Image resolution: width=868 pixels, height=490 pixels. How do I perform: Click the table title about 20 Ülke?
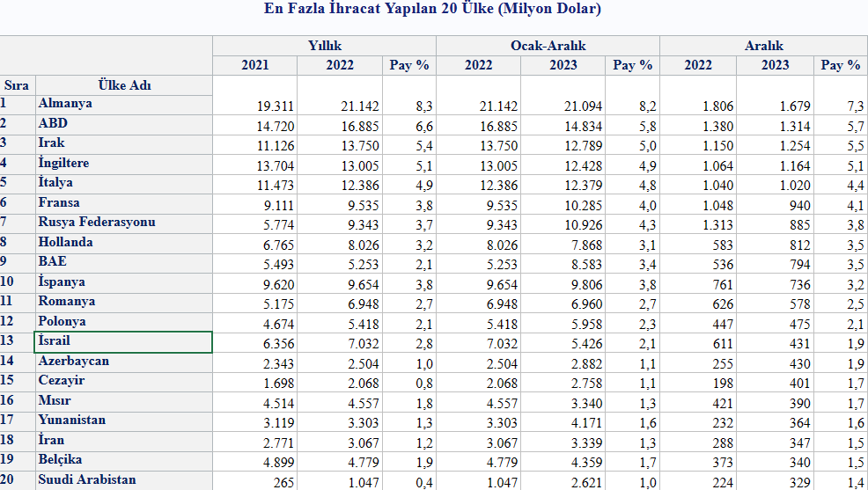tap(433, 10)
